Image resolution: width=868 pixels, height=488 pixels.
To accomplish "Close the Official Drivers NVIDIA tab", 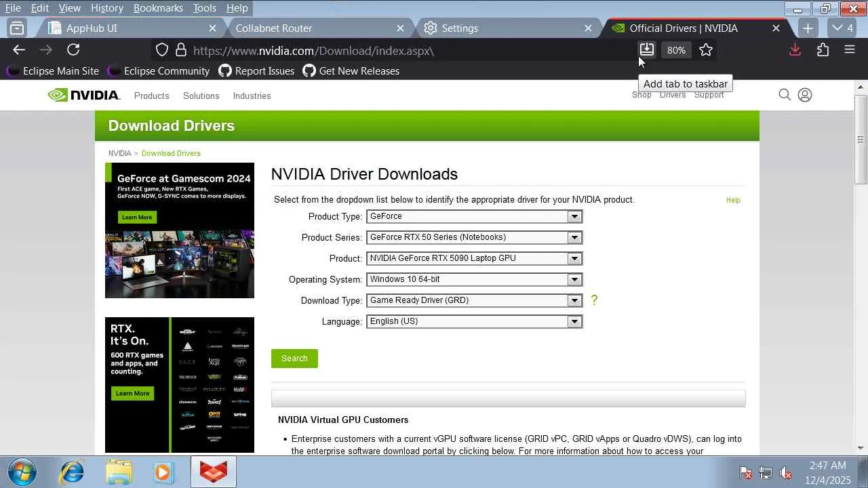I will click(776, 28).
